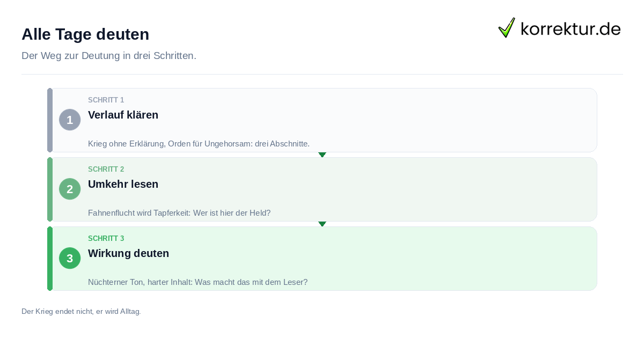Click the dark green accent bar of step 3
The image size is (644, 338).
[50, 259]
